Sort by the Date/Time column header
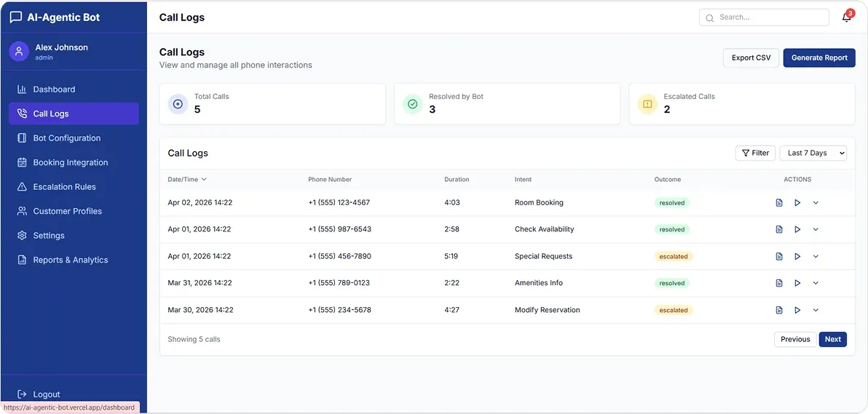The image size is (868, 414). tap(187, 179)
